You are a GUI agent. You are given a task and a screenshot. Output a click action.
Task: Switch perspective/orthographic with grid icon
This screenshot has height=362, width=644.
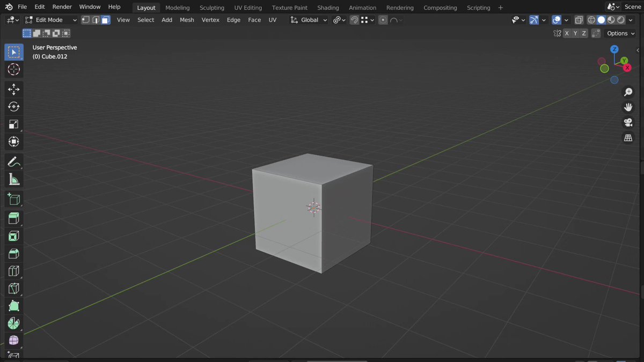(628, 138)
